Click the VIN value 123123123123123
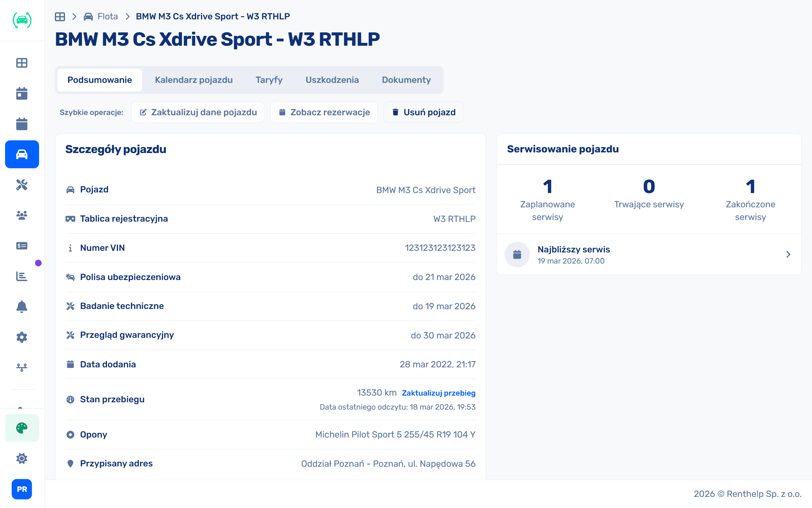Screen dimensions: 812x508 440,248
